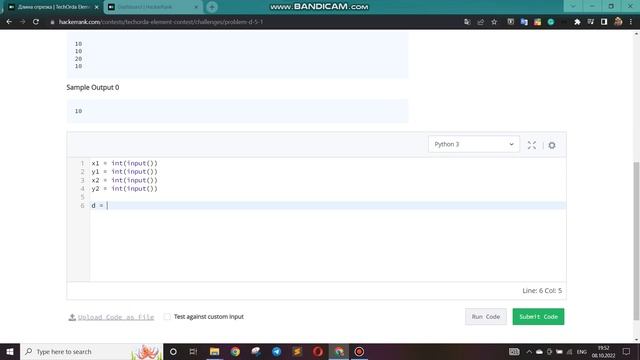Open Cortana circle on the taskbar
640x360 pixels.
click(173, 351)
